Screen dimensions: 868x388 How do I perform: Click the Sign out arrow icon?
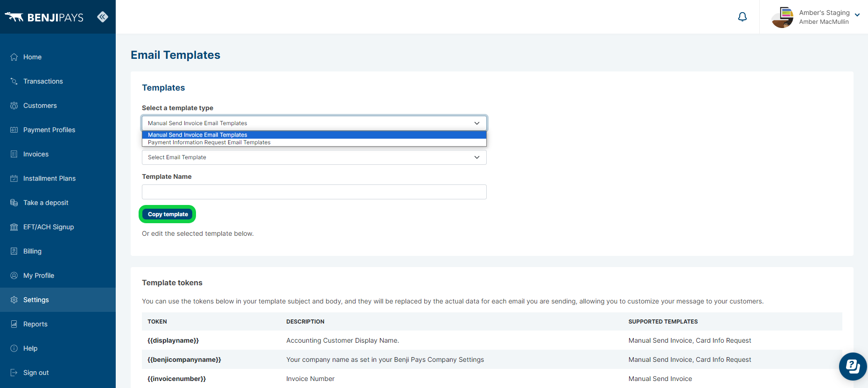pos(14,373)
